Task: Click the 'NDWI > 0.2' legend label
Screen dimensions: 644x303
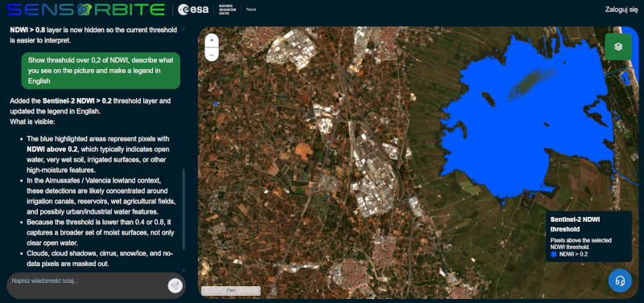Action: click(x=573, y=254)
